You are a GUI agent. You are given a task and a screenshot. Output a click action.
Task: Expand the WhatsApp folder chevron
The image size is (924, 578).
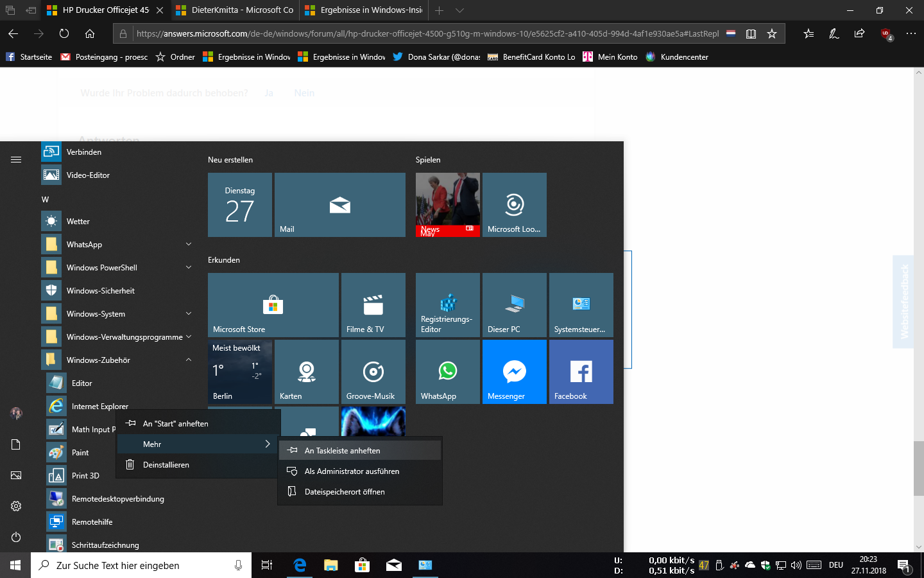point(189,244)
